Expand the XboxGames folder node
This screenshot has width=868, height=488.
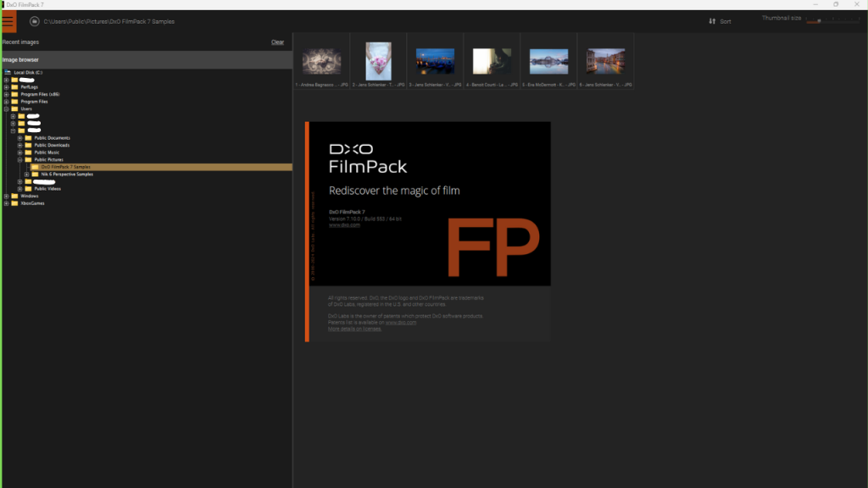6,203
